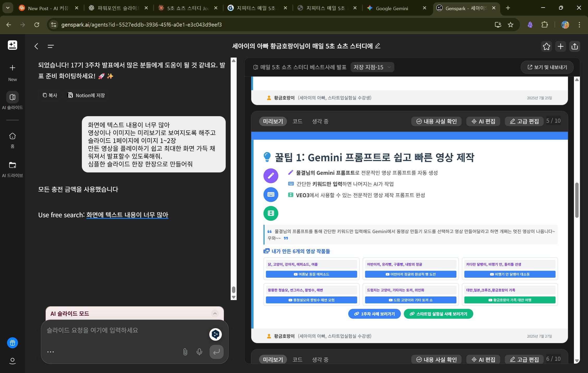
Task: Bookmark this agent with the star button
Action: coord(546,46)
